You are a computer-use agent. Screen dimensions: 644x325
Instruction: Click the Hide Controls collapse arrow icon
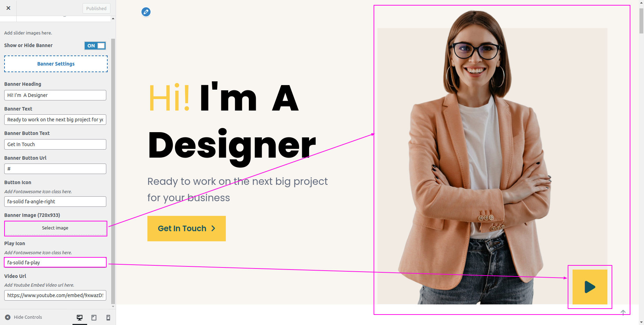point(8,317)
